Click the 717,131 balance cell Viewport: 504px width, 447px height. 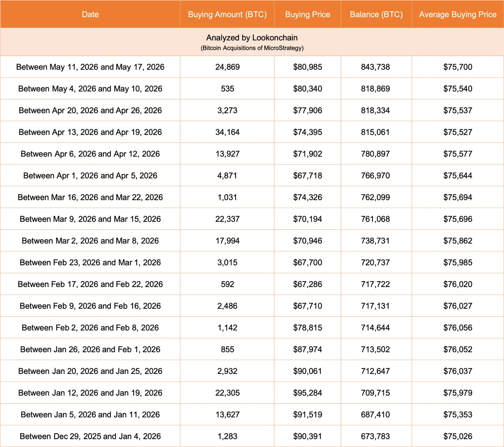pos(376,306)
